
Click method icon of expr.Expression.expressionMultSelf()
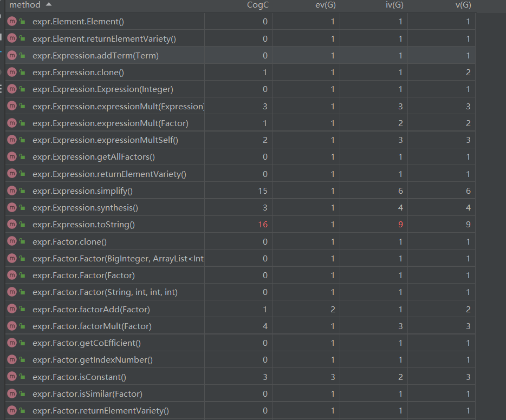(x=12, y=140)
